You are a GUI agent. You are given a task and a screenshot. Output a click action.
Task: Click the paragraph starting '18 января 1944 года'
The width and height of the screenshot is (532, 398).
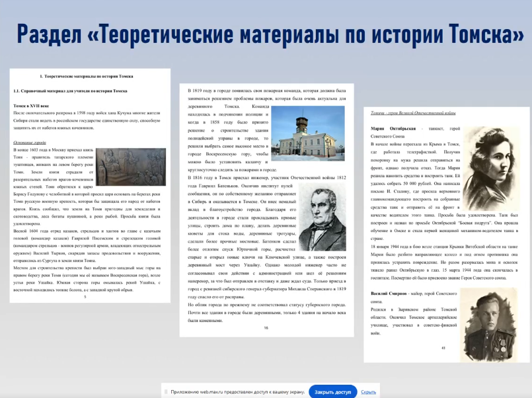point(444,262)
